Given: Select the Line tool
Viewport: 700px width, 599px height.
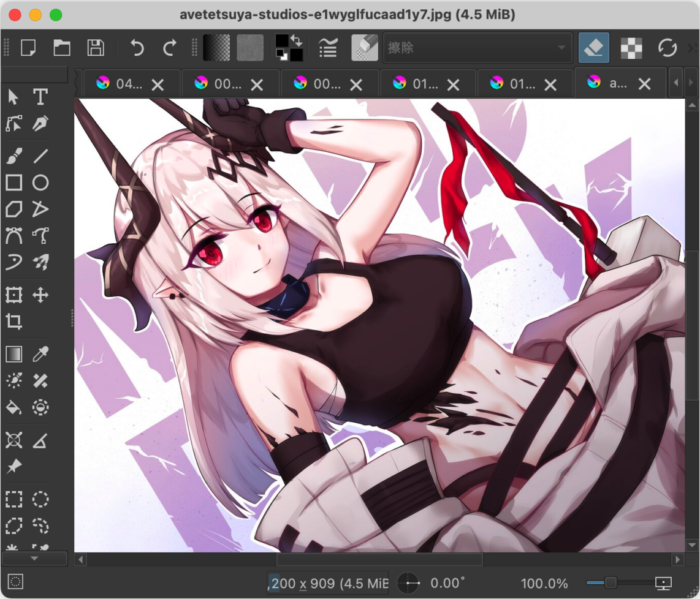Looking at the screenshot, I should coord(40,156).
